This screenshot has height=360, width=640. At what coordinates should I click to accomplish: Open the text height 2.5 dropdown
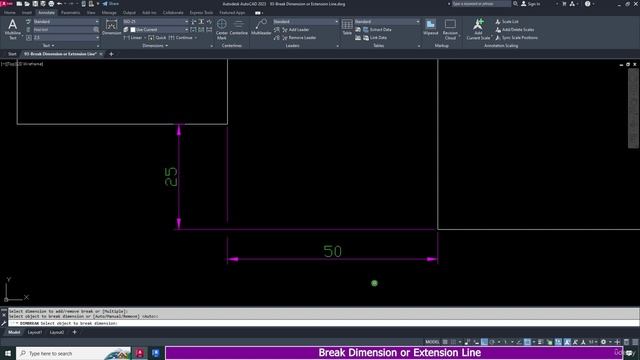(x=65, y=38)
